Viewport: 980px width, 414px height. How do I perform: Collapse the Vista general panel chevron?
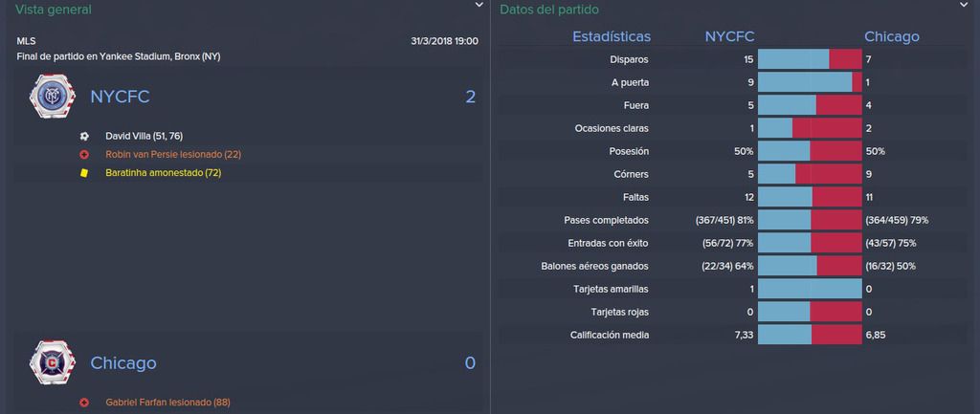[479, 5]
